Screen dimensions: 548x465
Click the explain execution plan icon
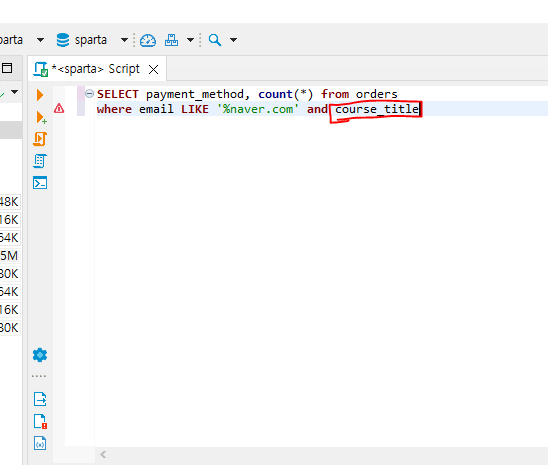pos(40,161)
